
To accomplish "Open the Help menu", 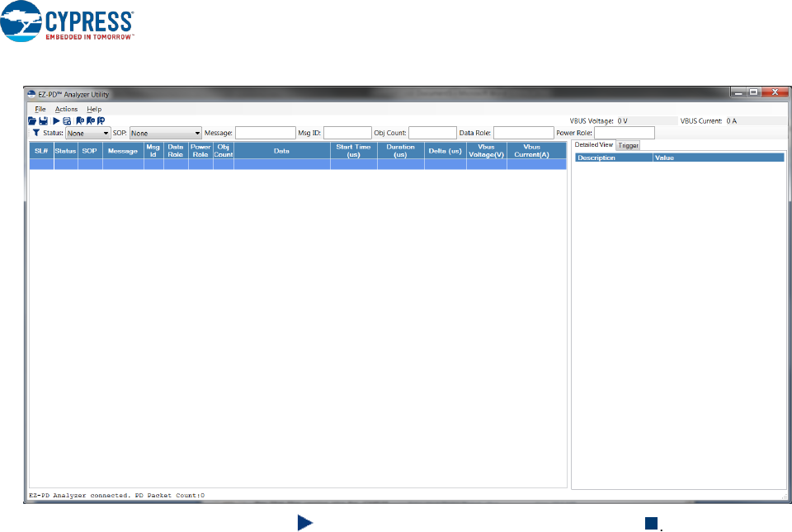I will pos(94,109).
